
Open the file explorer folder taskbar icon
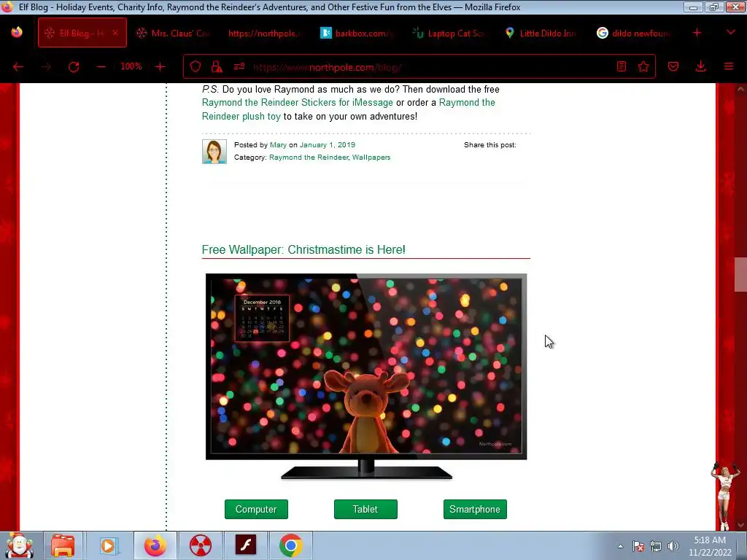coord(63,545)
